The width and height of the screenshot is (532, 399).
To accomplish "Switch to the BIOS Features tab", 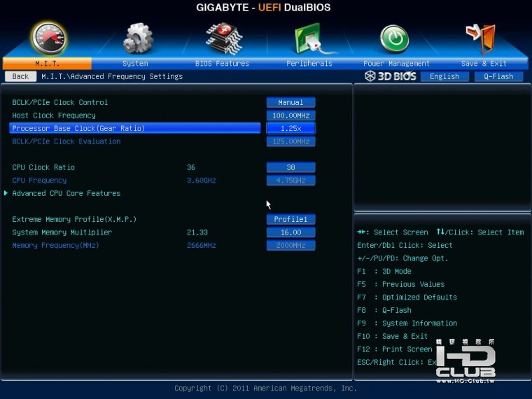I will coord(222,64).
